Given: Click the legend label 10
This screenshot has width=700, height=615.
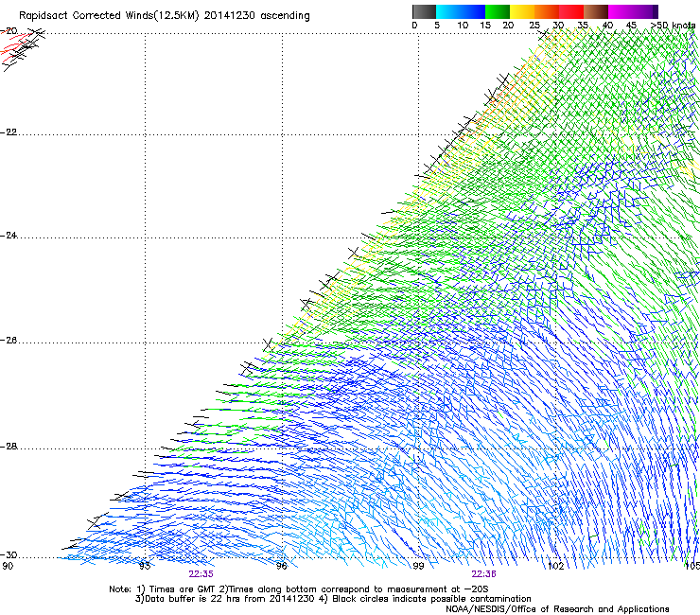Looking at the screenshot, I should pos(463,26).
